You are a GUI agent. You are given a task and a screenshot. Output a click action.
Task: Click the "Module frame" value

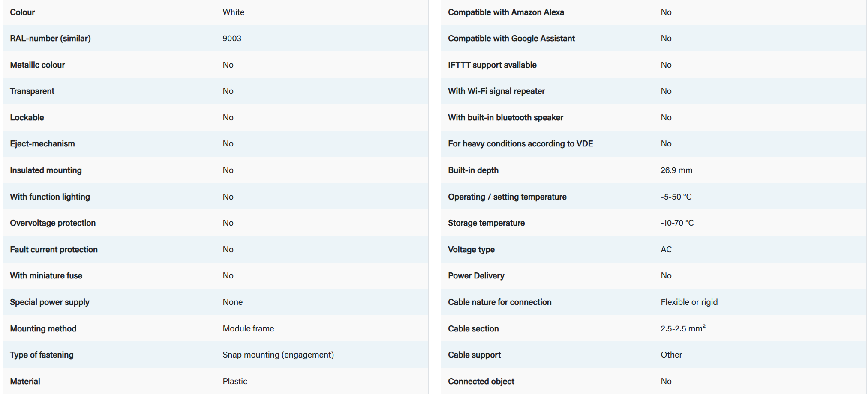[248, 329]
